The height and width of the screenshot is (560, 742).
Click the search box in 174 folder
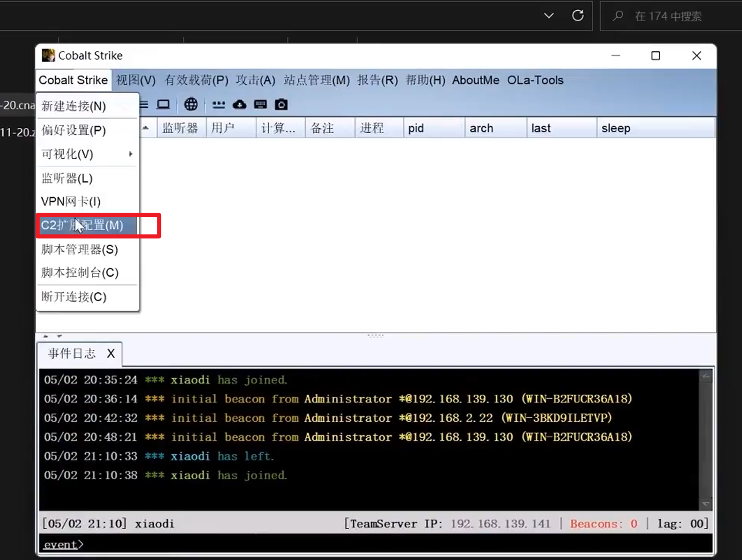click(x=671, y=16)
